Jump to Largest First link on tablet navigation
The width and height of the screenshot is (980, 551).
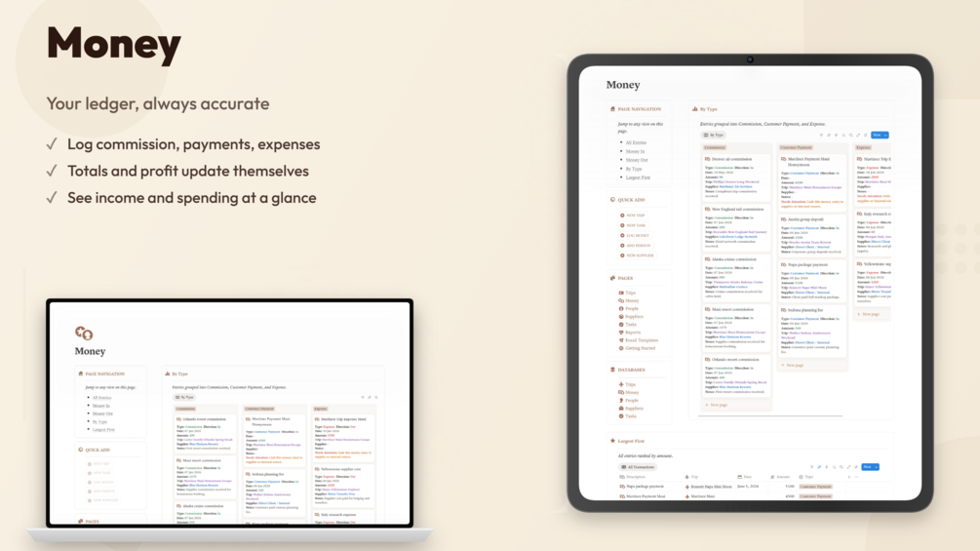pos(638,177)
